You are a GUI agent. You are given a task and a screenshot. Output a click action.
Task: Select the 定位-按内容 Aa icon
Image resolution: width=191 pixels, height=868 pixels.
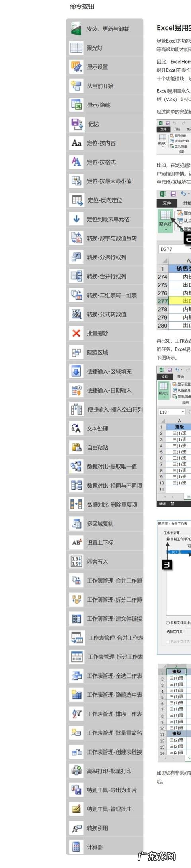tap(76, 143)
